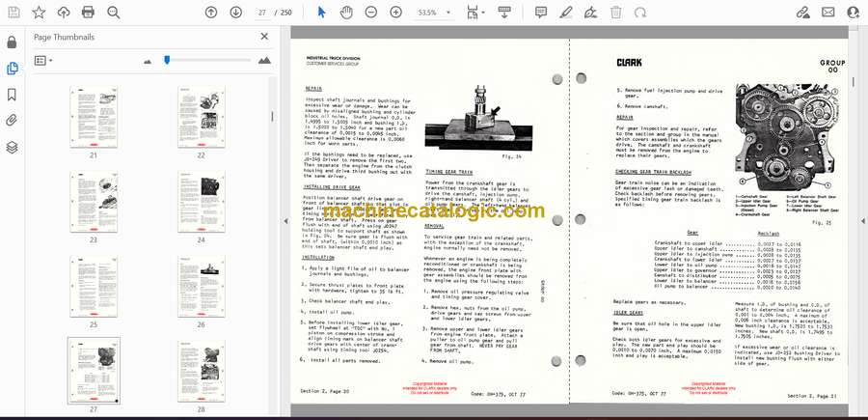Select the highlighter pen tool
868x420 pixels.
[x=566, y=13]
